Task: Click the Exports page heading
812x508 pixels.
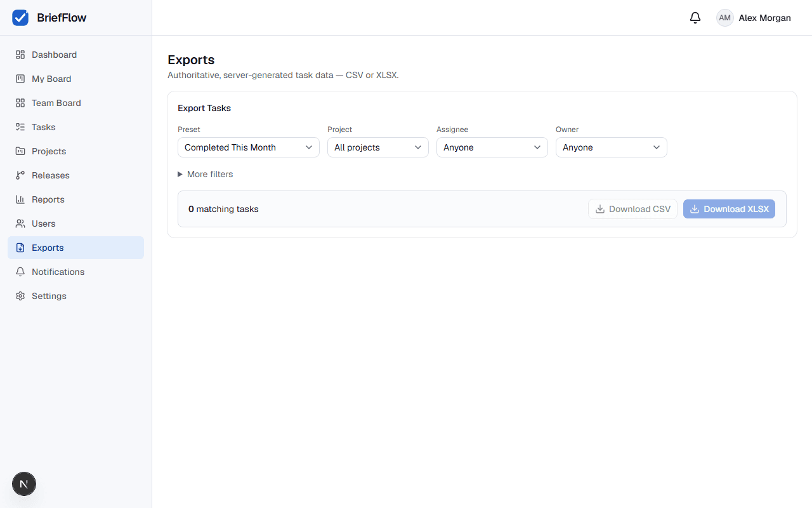Action: [x=191, y=60]
